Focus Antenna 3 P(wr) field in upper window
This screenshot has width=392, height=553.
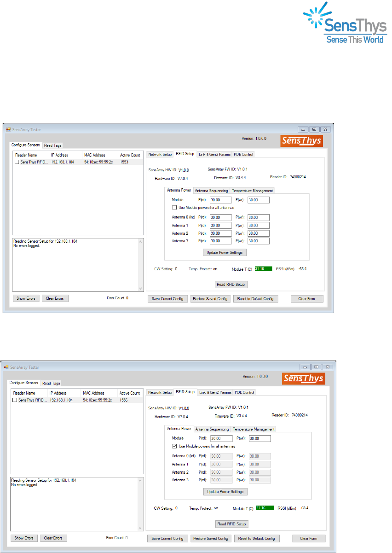click(x=258, y=241)
